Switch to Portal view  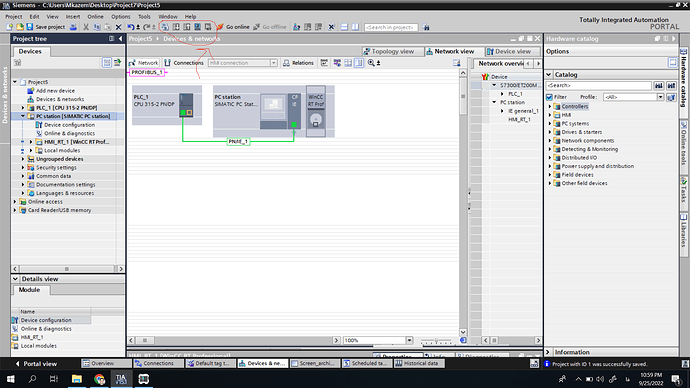tap(36, 363)
